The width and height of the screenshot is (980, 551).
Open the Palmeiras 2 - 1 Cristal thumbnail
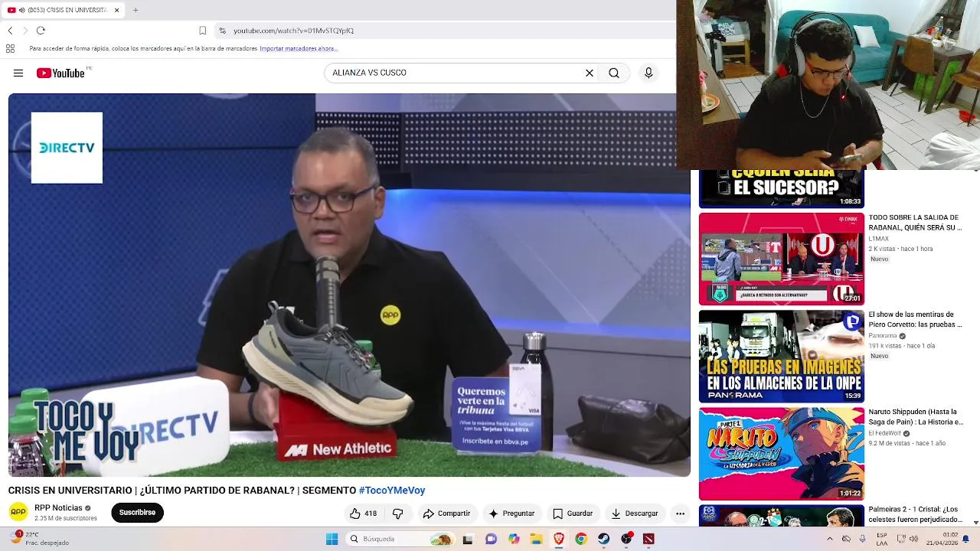pyautogui.click(x=782, y=516)
